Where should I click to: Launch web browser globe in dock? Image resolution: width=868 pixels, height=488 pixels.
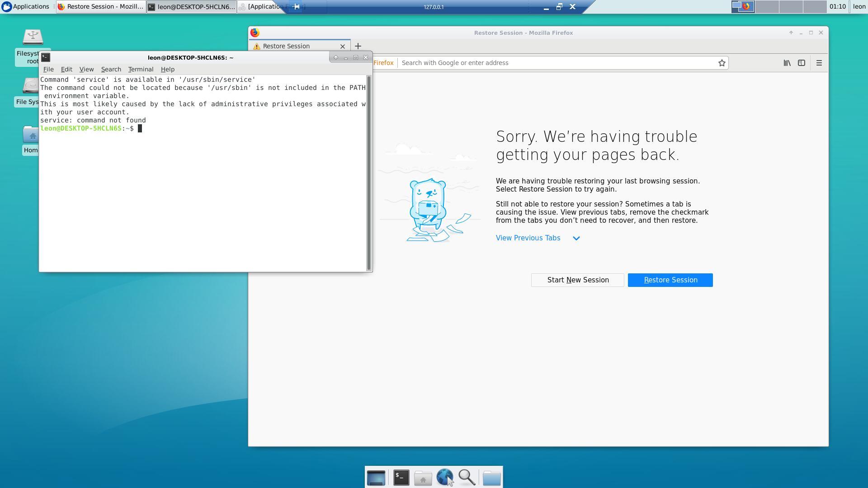coord(445,478)
